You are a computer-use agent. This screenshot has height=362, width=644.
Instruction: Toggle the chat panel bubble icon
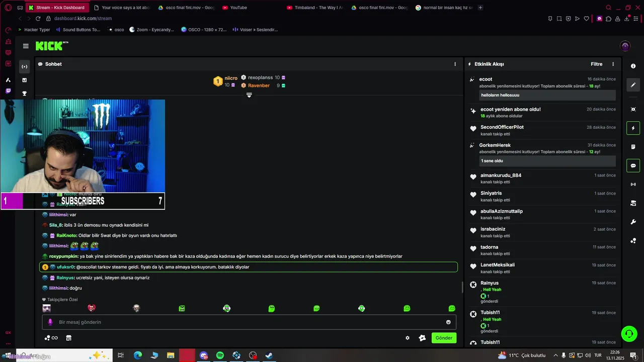pos(633,165)
